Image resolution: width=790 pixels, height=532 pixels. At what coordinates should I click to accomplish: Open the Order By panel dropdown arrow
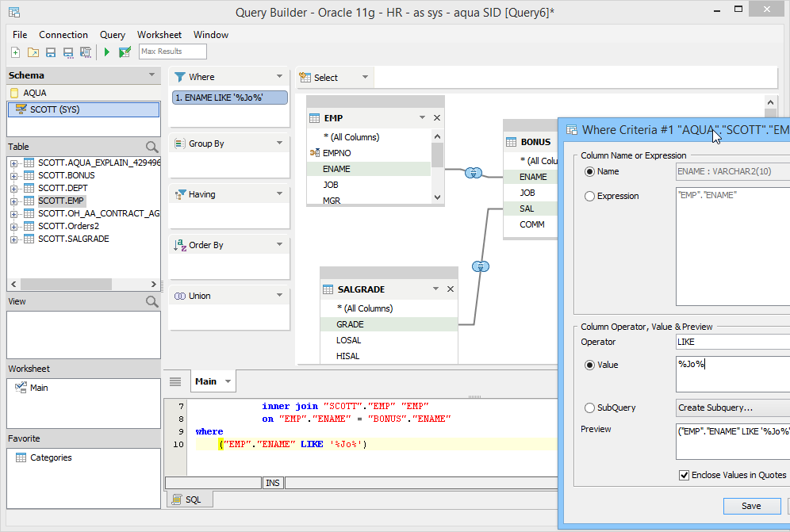[280, 245]
